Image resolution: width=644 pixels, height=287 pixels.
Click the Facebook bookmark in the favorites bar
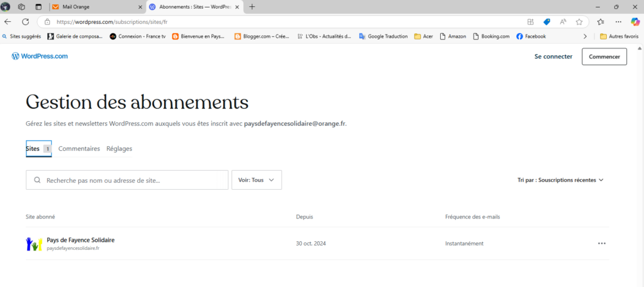(x=531, y=36)
